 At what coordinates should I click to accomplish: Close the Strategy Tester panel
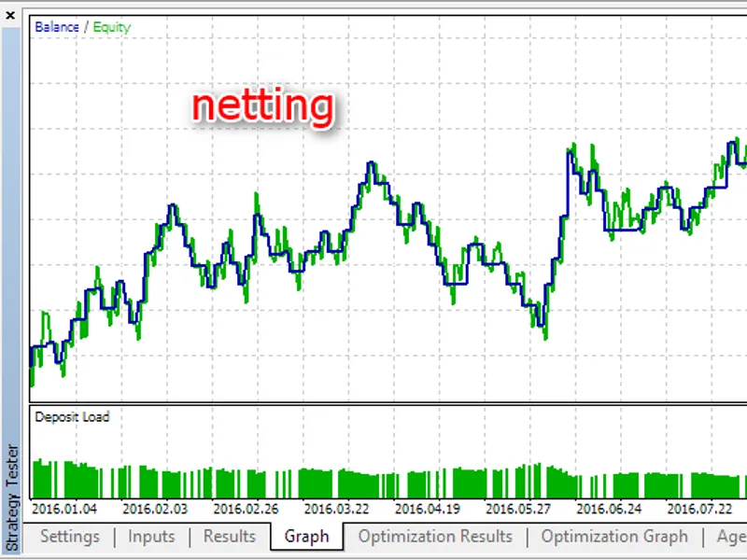(x=10, y=15)
